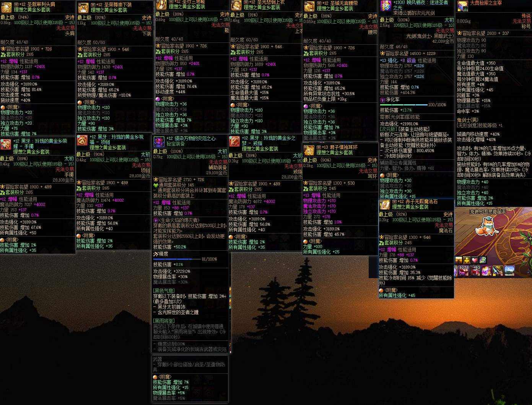This screenshot has height=405, width=532.
Task: Click the landscape item in quick slot 6
Action: click(x=509, y=271)
